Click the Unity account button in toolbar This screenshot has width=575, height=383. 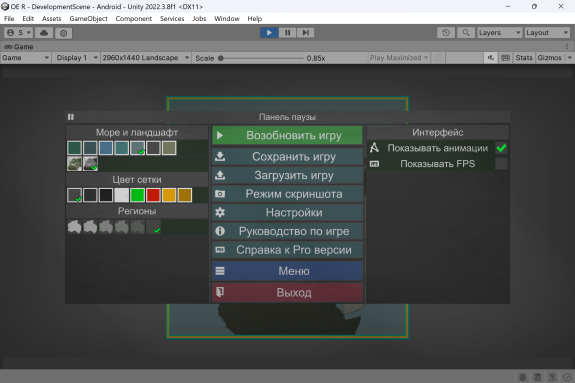point(19,33)
